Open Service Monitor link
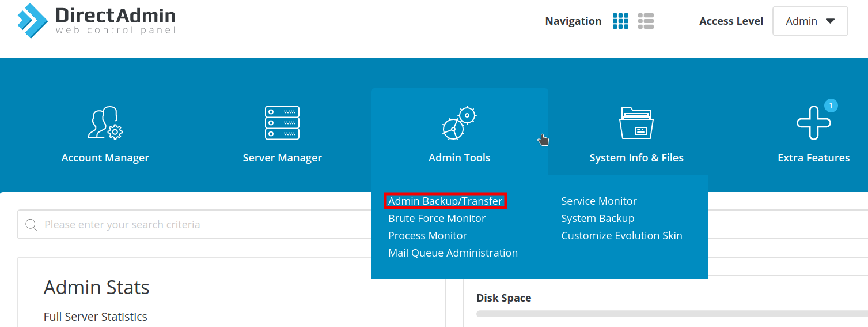 tap(599, 201)
